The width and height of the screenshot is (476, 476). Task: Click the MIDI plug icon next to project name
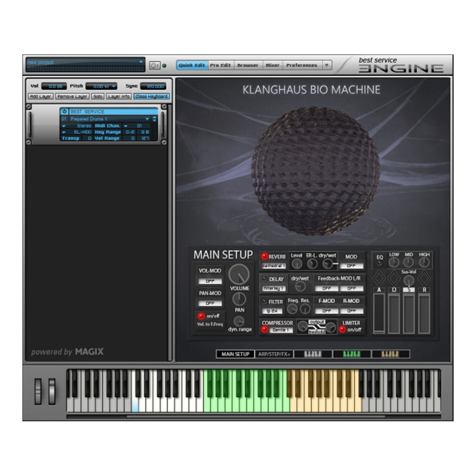pyautogui.click(x=154, y=65)
